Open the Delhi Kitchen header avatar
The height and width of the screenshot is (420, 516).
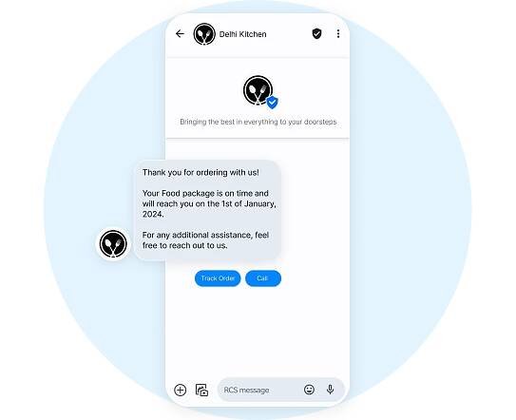point(204,34)
